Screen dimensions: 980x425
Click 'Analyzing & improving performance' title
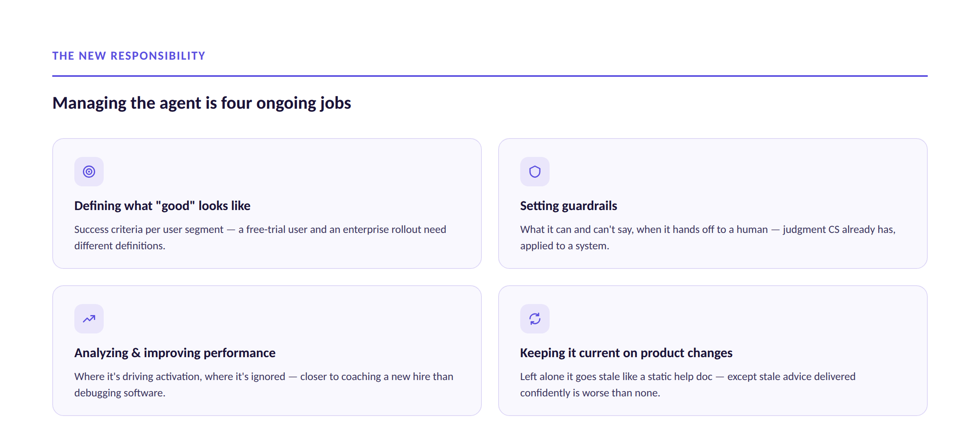175,353
